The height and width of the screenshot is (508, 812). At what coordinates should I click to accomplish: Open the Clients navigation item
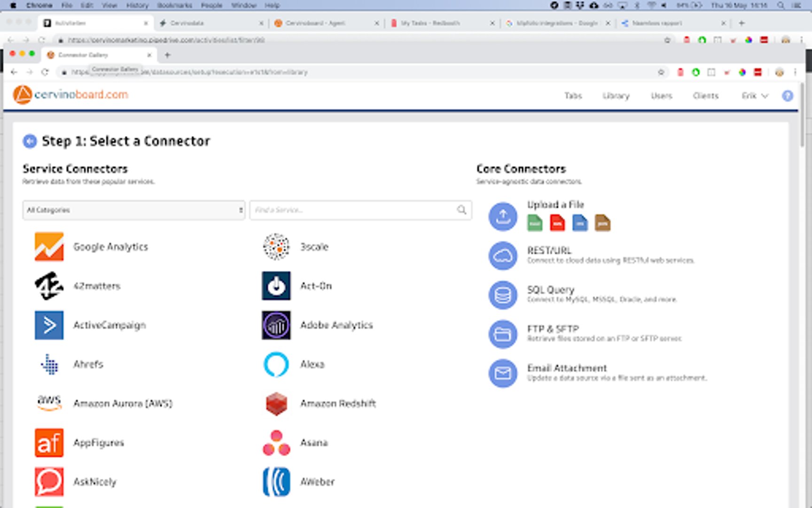[705, 96]
